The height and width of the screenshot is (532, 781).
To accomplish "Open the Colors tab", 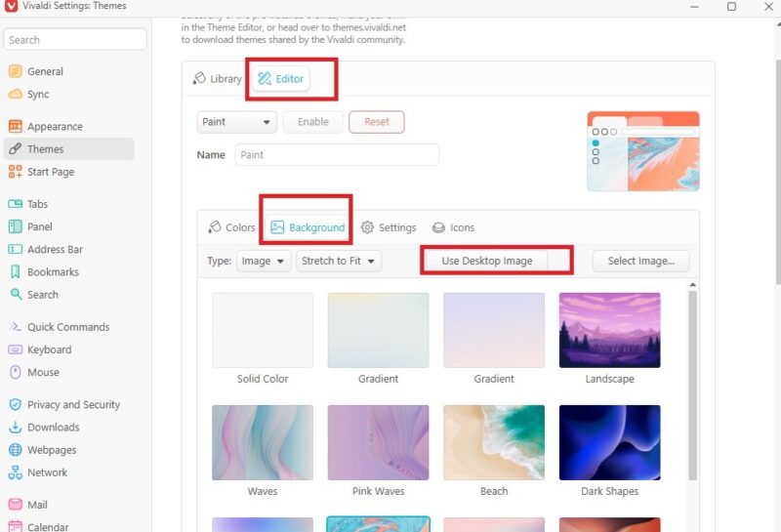I will tap(231, 227).
